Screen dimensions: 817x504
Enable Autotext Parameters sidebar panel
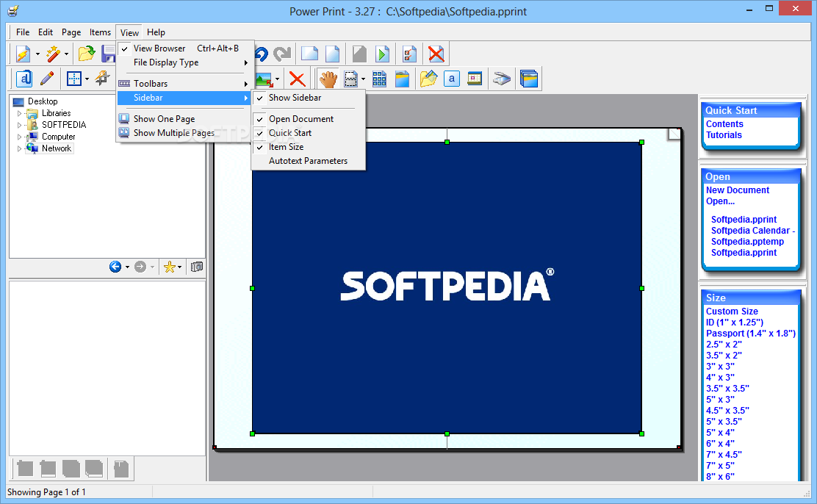tap(308, 161)
